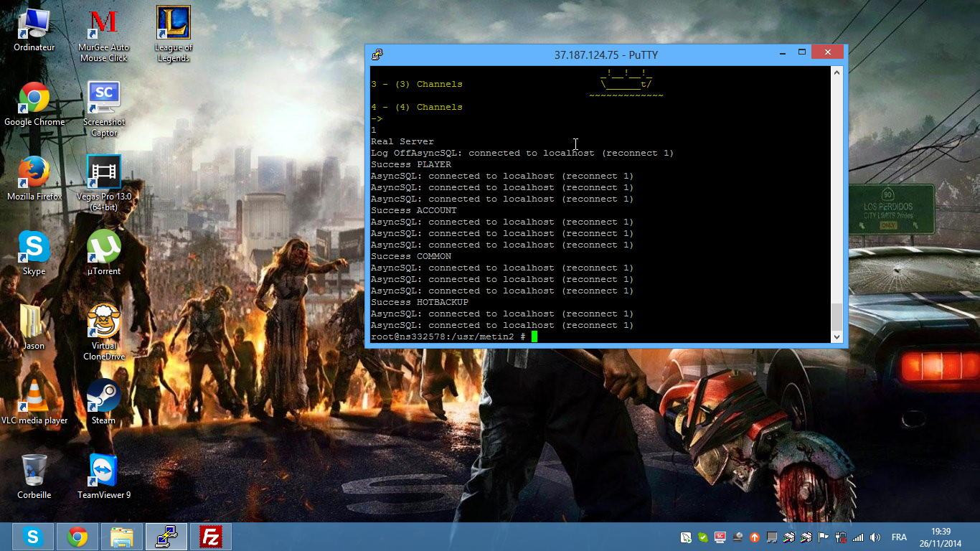The image size is (980, 551).
Task: Click the green Skype status tray icon
Action: (703, 537)
